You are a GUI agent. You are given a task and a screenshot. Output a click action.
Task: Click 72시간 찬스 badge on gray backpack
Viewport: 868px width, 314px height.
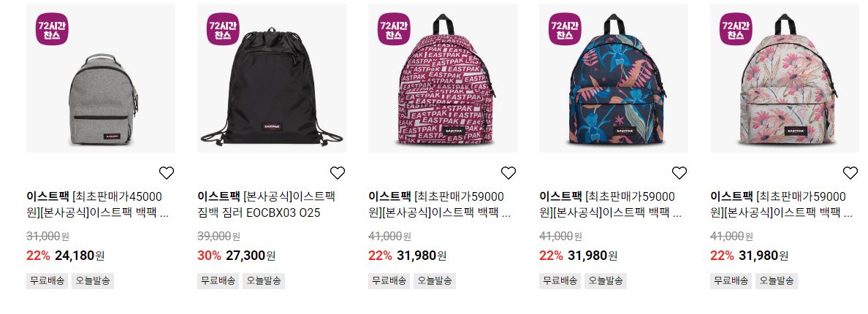click(52, 28)
